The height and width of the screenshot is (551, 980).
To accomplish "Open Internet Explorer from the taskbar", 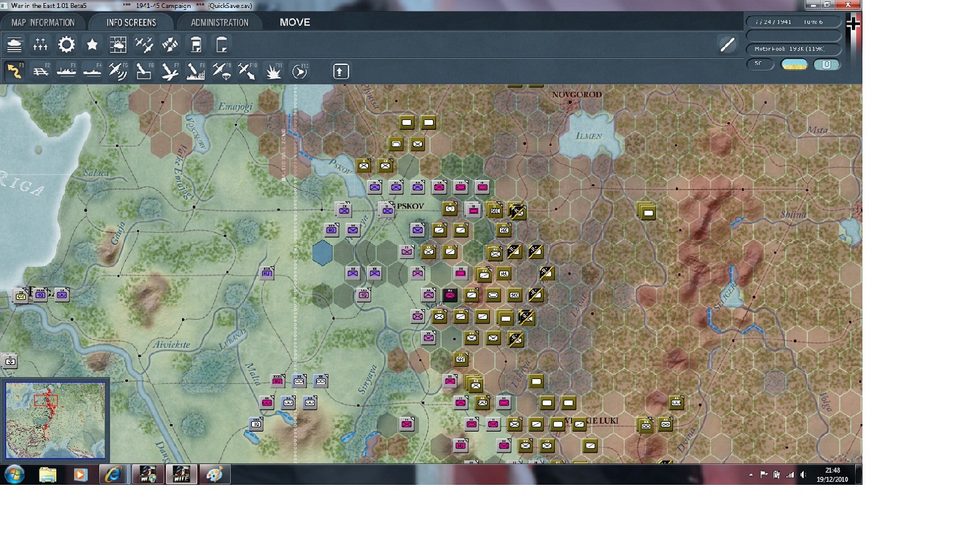I will [x=113, y=474].
